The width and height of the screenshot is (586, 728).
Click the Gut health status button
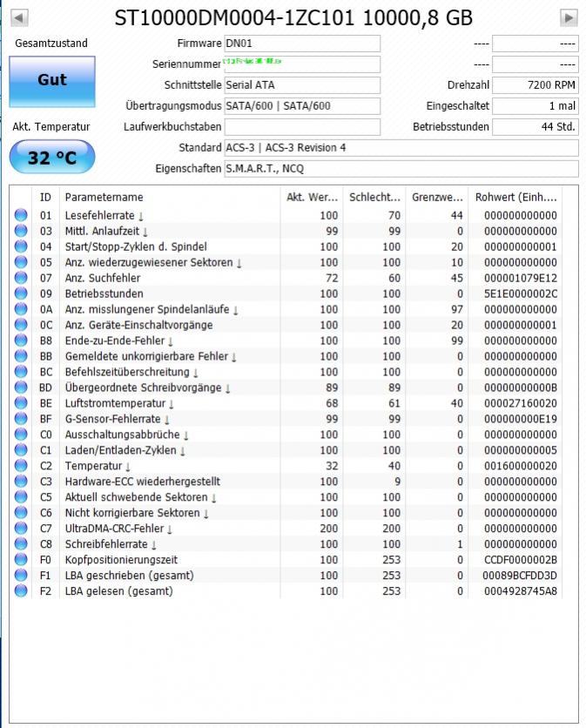click(52, 82)
